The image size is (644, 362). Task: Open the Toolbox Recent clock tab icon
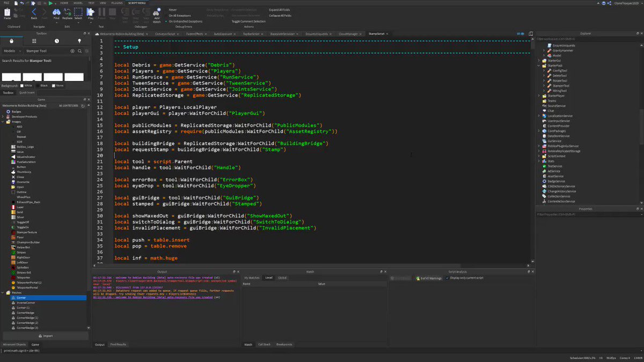pyautogui.click(x=57, y=41)
